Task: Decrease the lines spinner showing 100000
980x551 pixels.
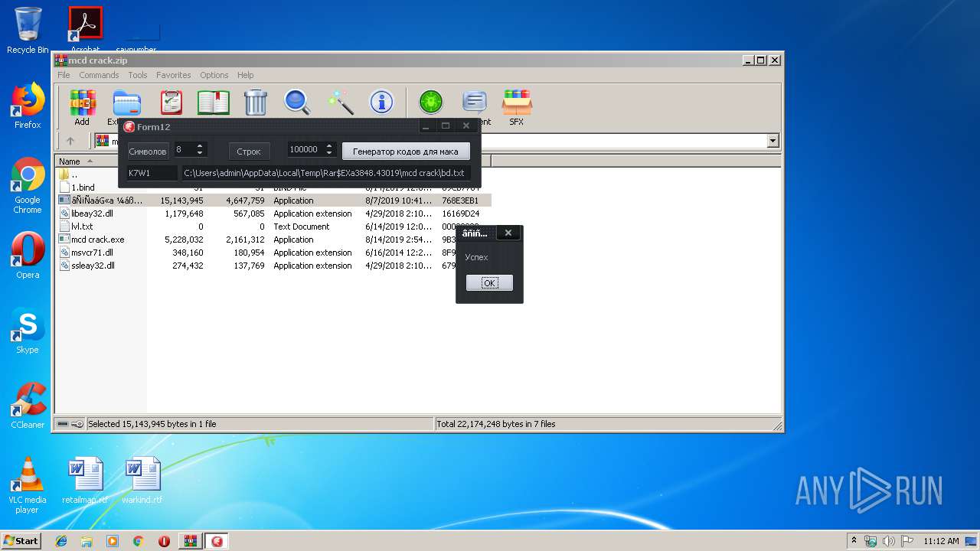Action: pos(329,154)
